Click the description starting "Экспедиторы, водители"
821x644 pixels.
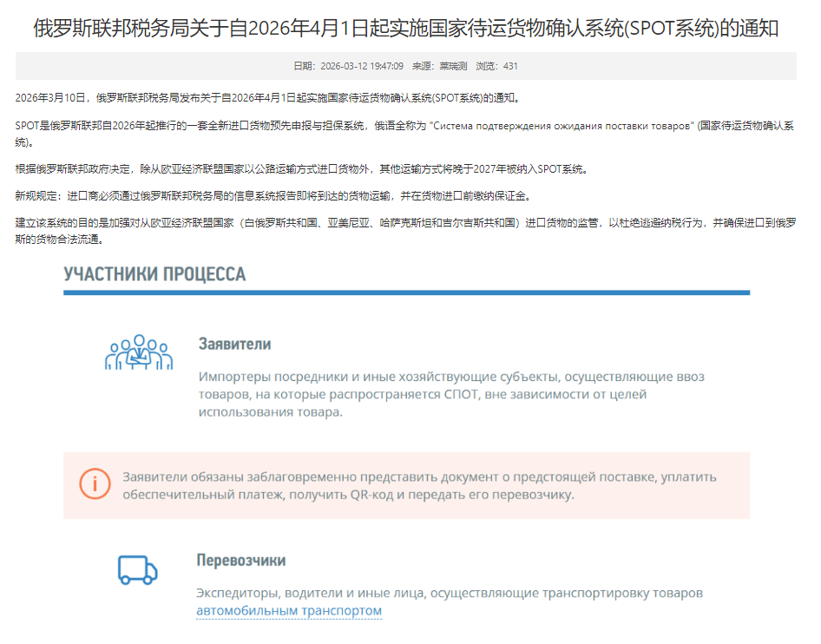coord(449,594)
